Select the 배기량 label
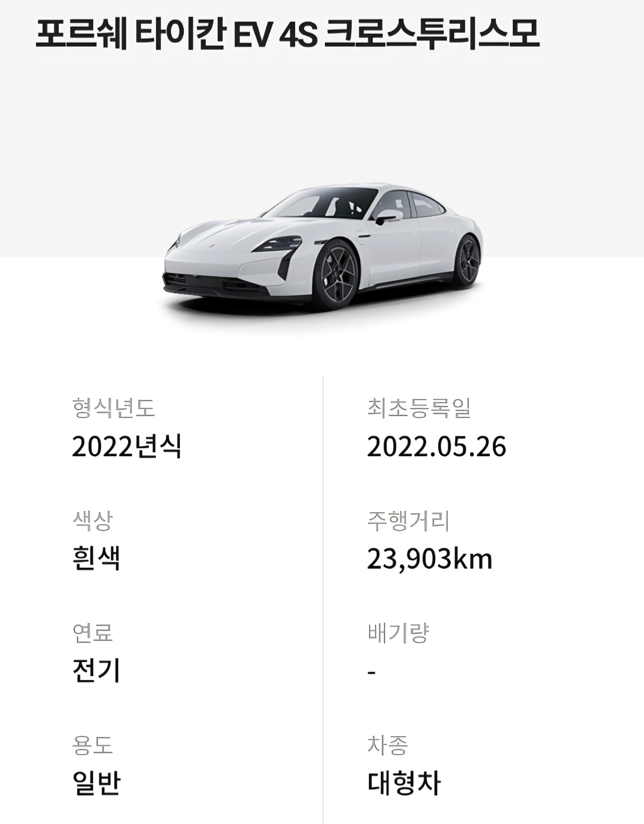The image size is (644, 824). 398,633
